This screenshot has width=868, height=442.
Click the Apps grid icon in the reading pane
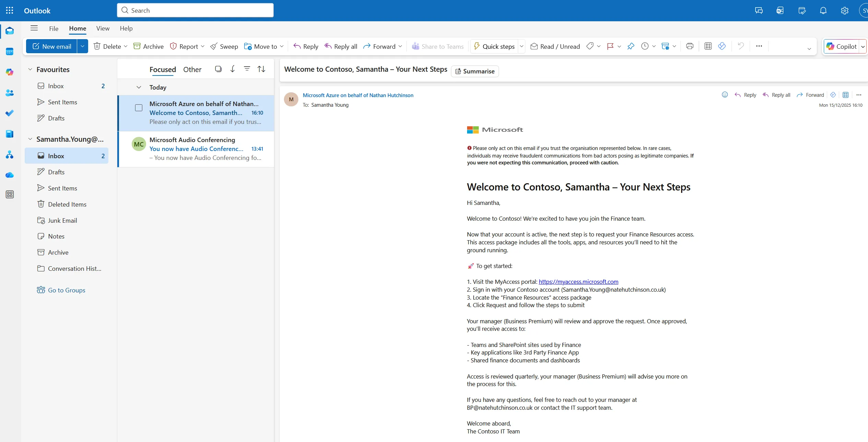(x=845, y=95)
